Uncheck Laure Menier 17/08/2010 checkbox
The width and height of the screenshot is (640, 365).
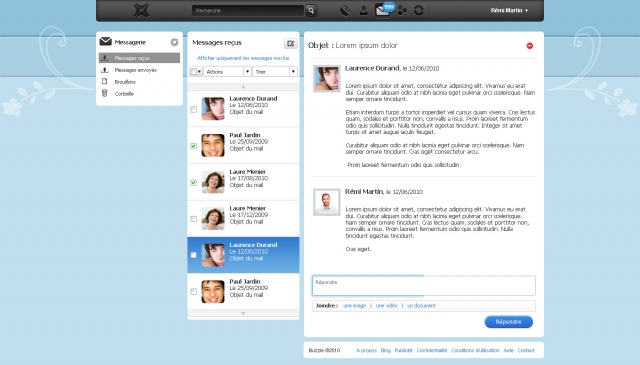point(193,182)
